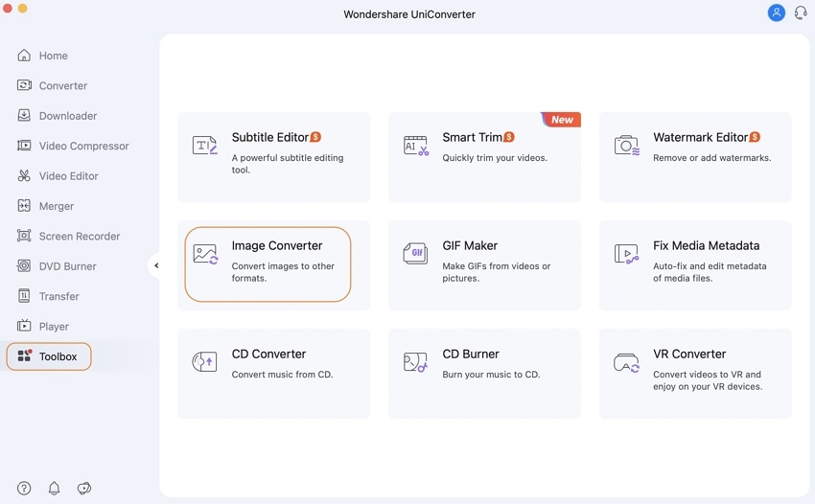Click "A powerful subtitle editing tool." text
Screen dimensions: 815x504
pyautogui.click(x=288, y=164)
